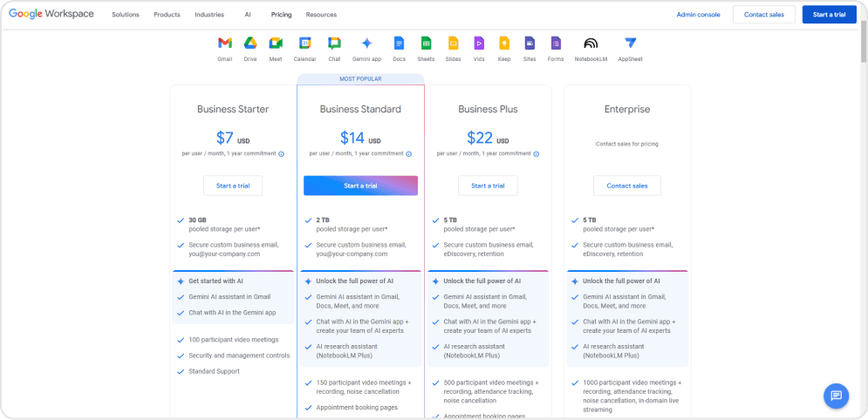Click the Business Standard plan title
Screen dimensions: 868x420
[x=360, y=110]
